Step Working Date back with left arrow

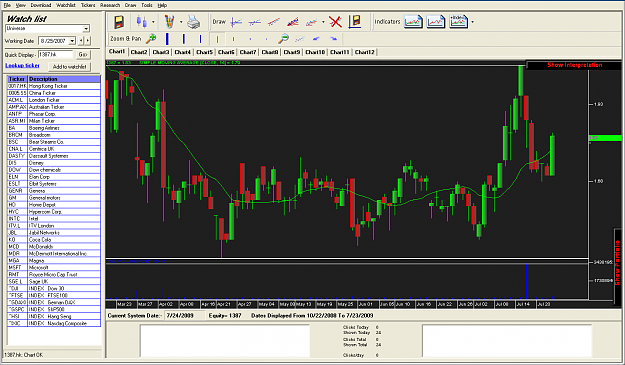click(81, 41)
